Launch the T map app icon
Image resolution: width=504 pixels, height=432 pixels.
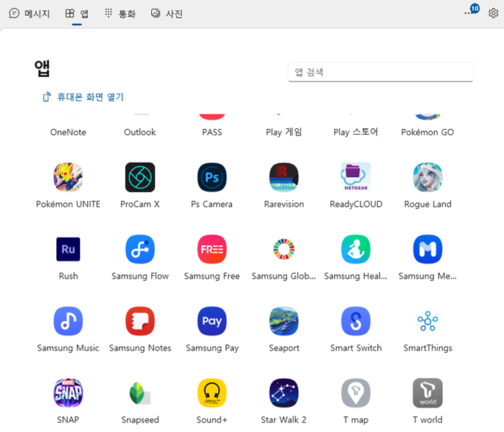[x=356, y=393]
